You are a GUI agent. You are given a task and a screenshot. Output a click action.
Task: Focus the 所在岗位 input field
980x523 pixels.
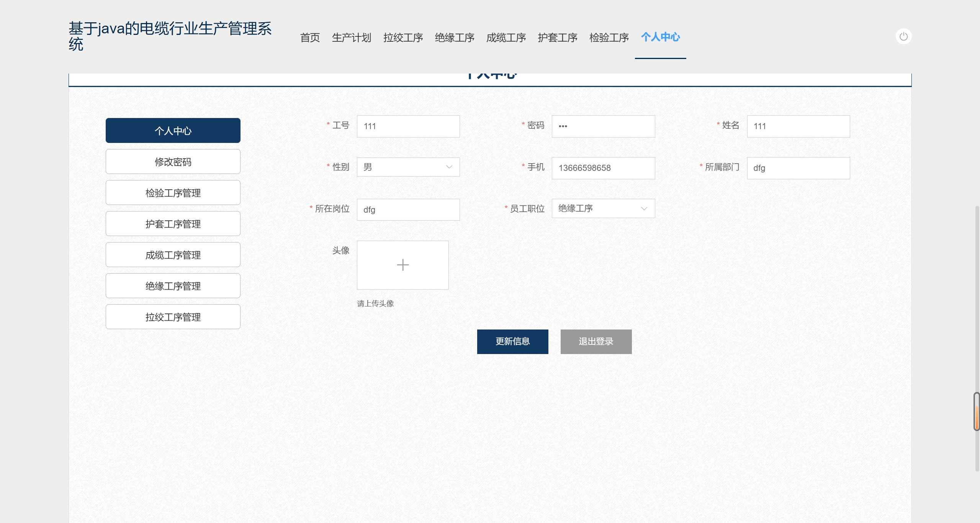point(408,210)
